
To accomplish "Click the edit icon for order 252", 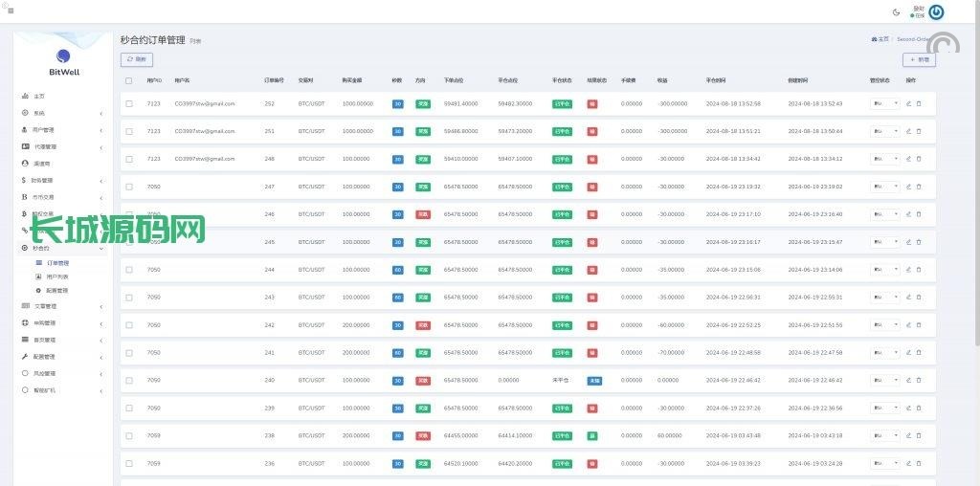I will pyautogui.click(x=908, y=103).
